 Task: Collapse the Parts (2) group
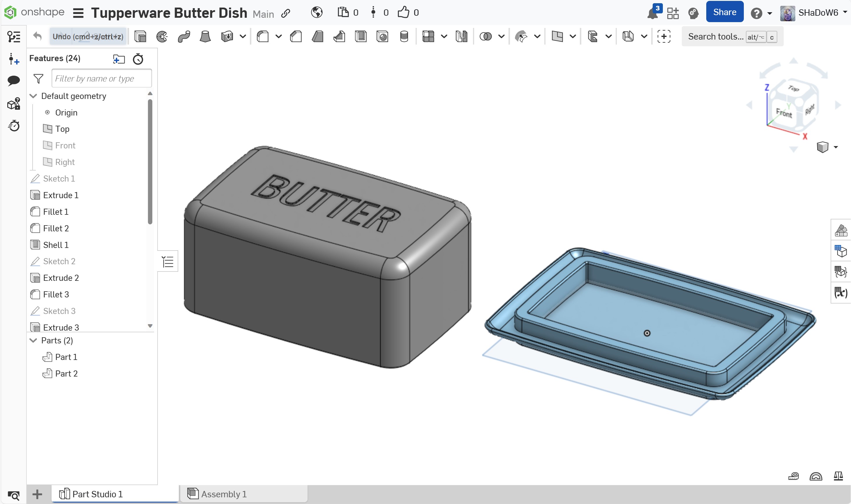[x=33, y=340]
